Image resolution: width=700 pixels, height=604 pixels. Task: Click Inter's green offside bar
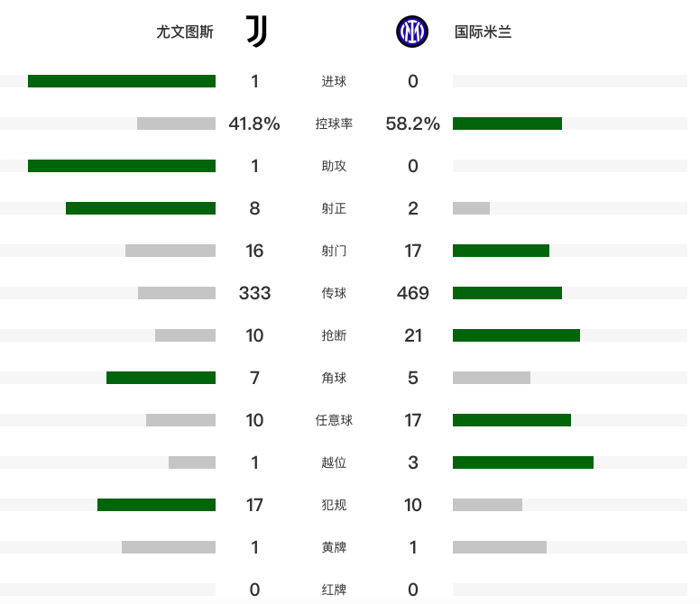tap(523, 462)
